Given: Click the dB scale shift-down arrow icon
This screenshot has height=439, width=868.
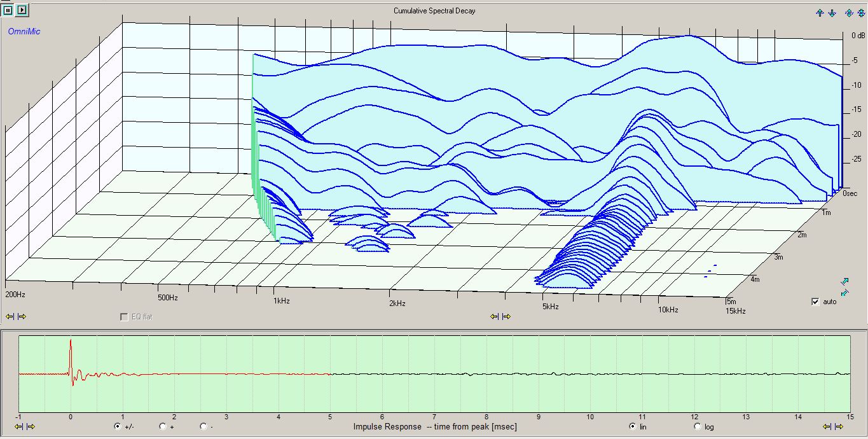Looking at the screenshot, I should coord(832,13).
